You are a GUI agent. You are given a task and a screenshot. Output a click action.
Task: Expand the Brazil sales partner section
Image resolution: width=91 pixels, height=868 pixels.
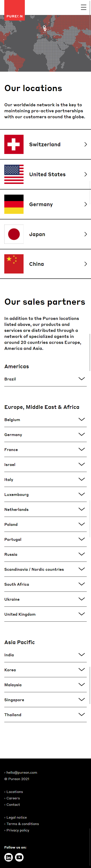point(45,379)
